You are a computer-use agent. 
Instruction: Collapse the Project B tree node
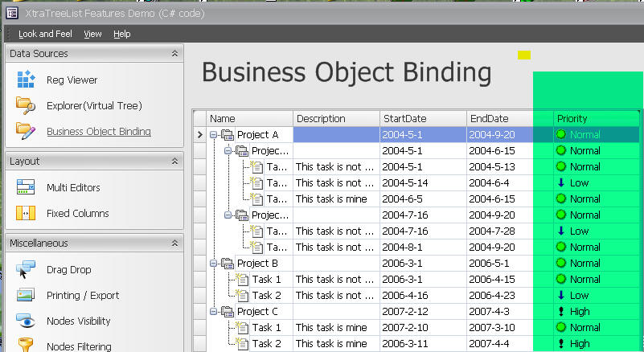tap(214, 264)
